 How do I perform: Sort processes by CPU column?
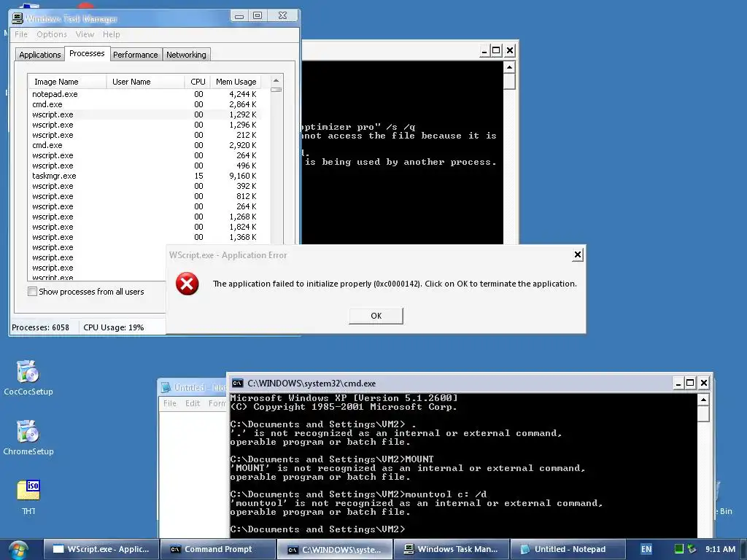tap(197, 82)
